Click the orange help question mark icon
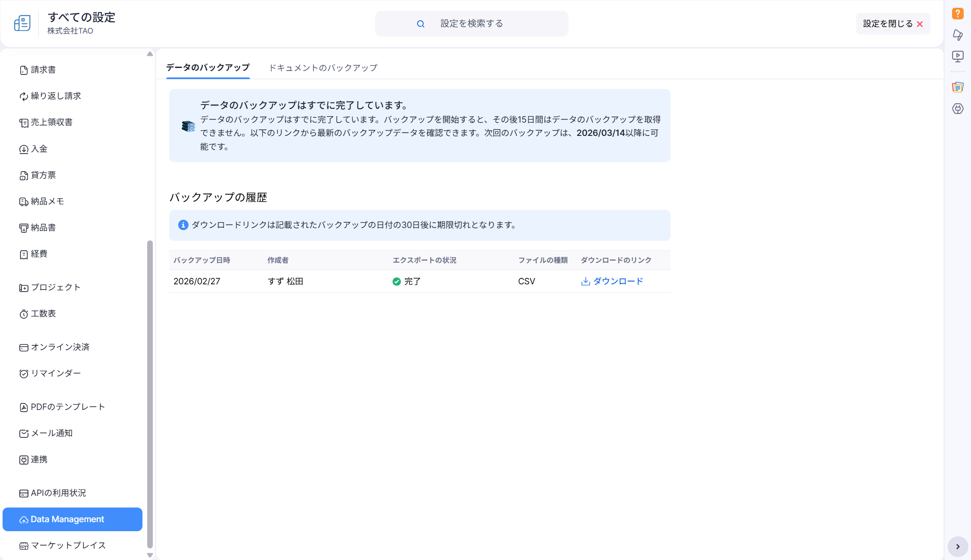The height and width of the screenshot is (560, 971). [957, 14]
